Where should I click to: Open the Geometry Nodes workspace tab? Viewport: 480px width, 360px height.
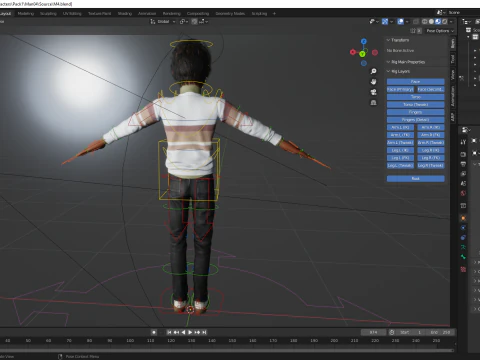point(230,14)
